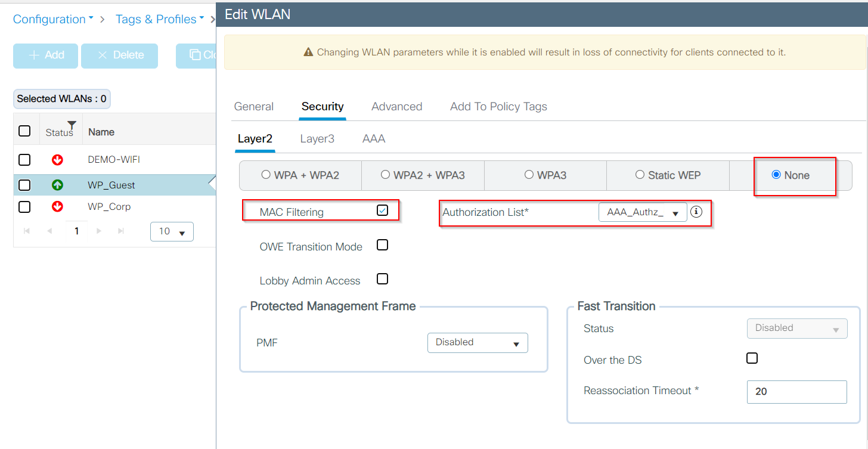The height and width of the screenshot is (449, 868).
Task: Check the DEMO-WIFI row checkbox
Action: (24, 159)
